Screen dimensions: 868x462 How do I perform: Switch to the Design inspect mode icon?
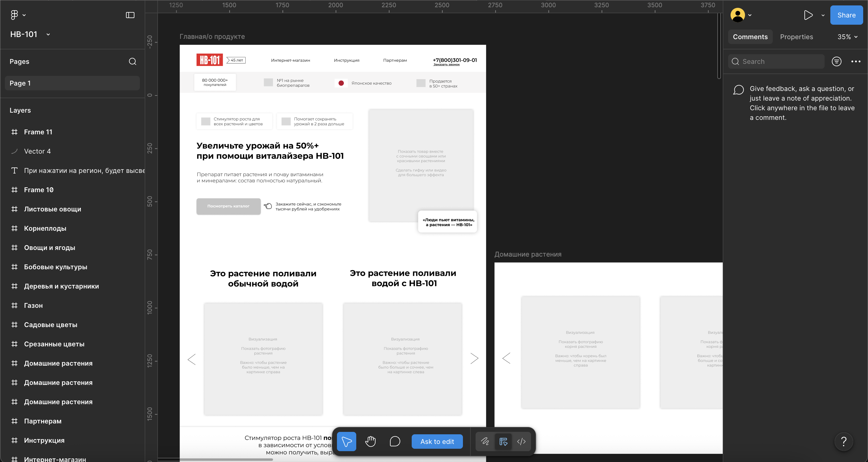pos(503,442)
